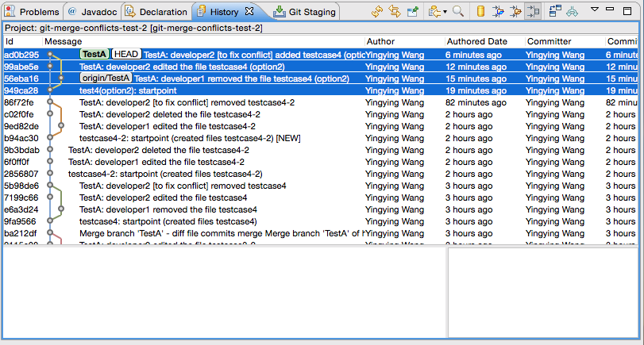This screenshot has width=644, height=345.
Task: Click Yingying Wang author in ba212df row
Action: pos(395,233)
